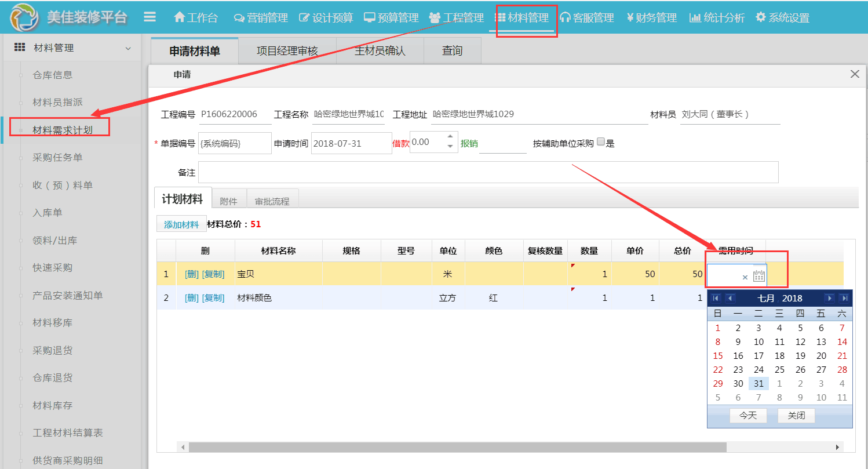Click the horizontal scrollbar under the materials table
Image resolution: width=868 pixels, height=469 pixels.
point(457,448)
